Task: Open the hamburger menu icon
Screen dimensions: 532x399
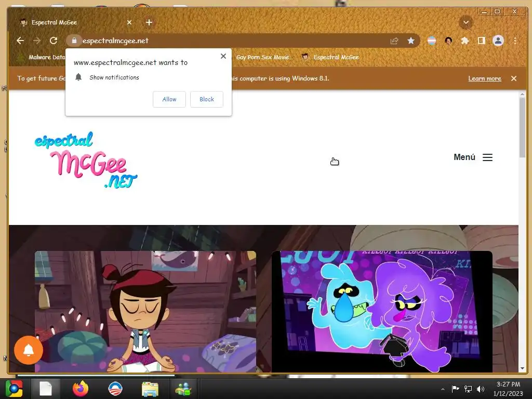Action: 487,157
